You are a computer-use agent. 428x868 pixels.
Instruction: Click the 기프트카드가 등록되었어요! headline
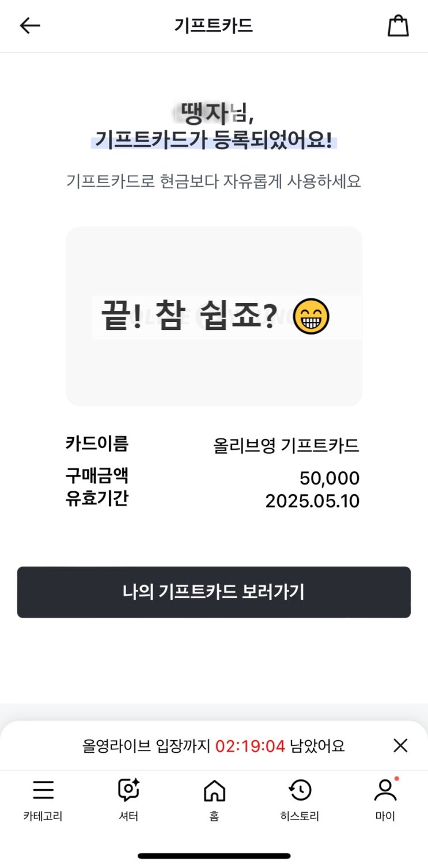click(x=214, y=140)
